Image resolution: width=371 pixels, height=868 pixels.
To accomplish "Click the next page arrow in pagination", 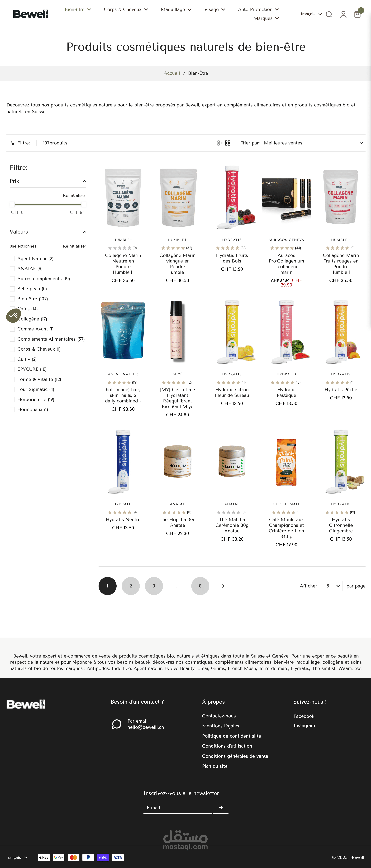I will point(222,586).
